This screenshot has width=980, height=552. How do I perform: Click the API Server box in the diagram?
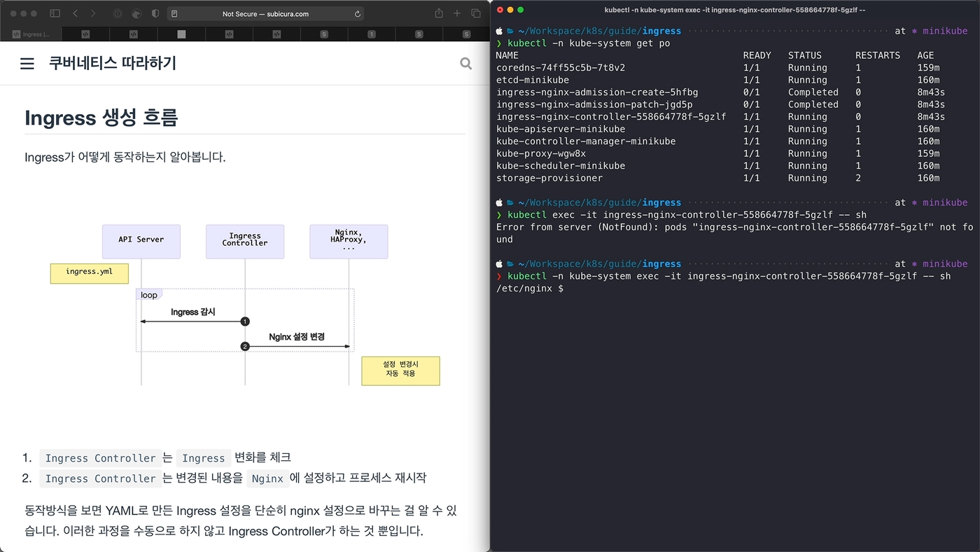point(141,242)
